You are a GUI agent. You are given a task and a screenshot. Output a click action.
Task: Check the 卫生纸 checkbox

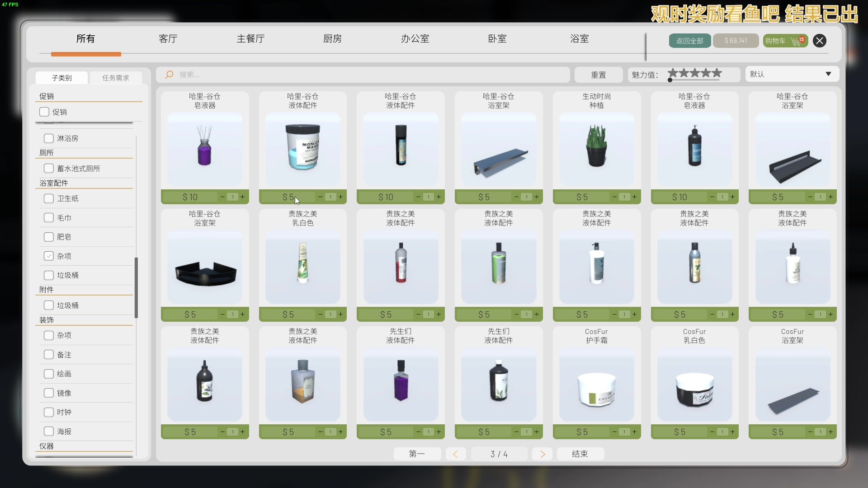[49, 198]
